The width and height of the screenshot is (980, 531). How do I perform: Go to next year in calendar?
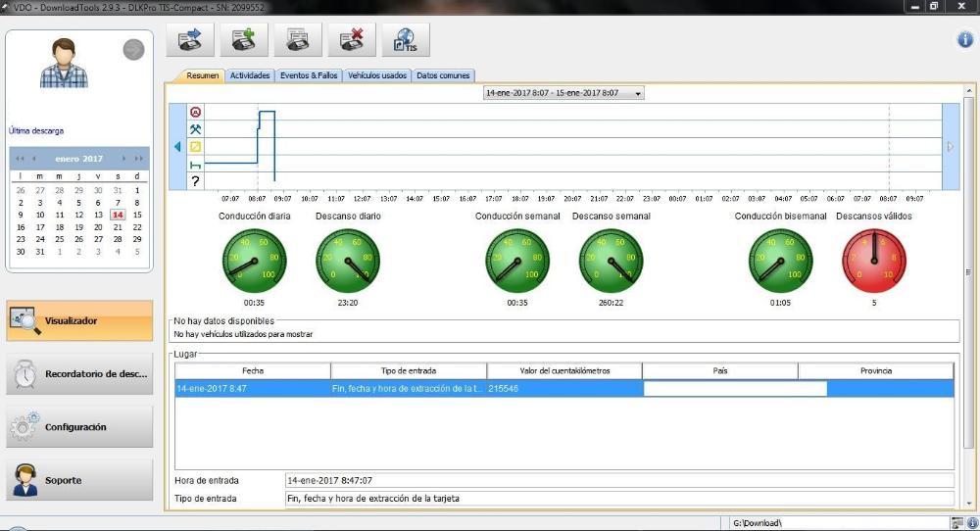pyautogui.click(x=139, y=159)
